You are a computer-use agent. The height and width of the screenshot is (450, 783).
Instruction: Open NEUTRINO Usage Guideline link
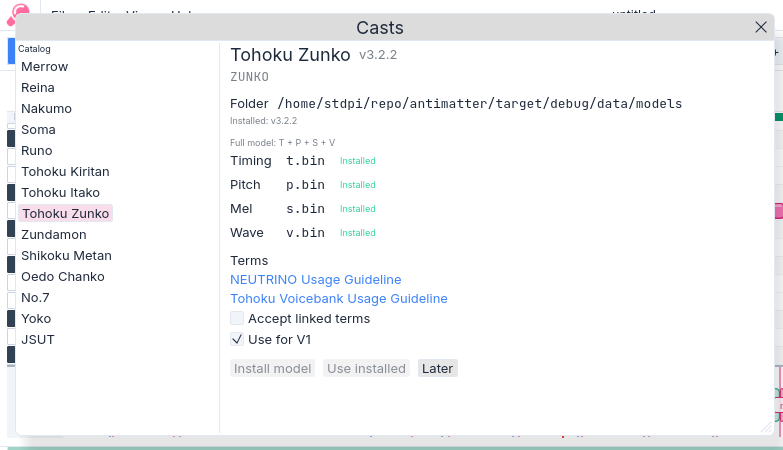pyautogui.click(x=316, y=280)
